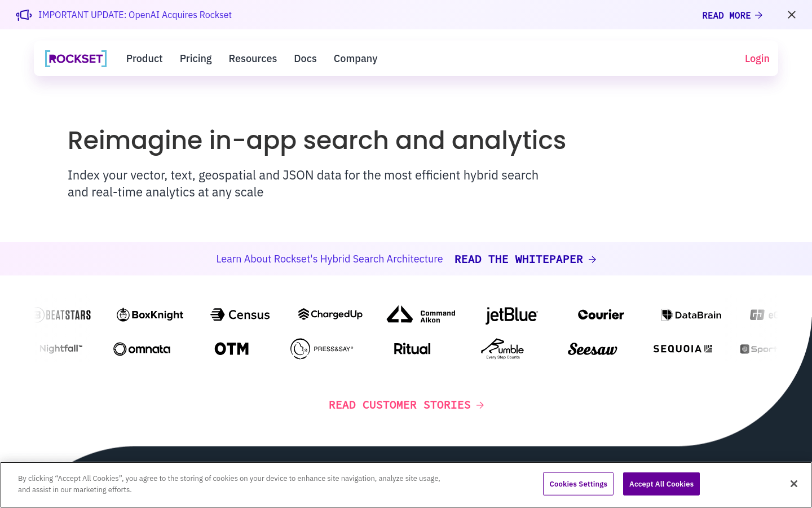Image resolution: width=812 pixels, height=508 pixels.
Task: Click the ChargedUp logo
Action: pos(330,314)
